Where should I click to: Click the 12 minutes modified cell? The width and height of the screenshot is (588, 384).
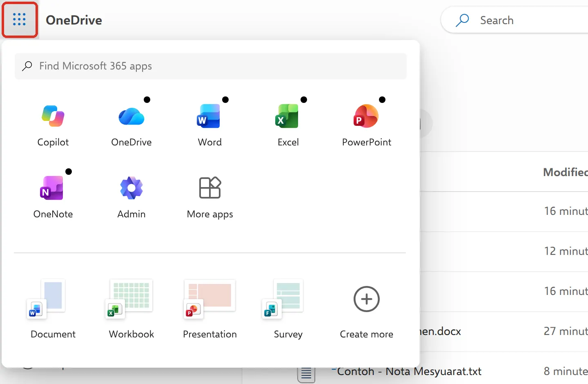[x=566, y=251]
